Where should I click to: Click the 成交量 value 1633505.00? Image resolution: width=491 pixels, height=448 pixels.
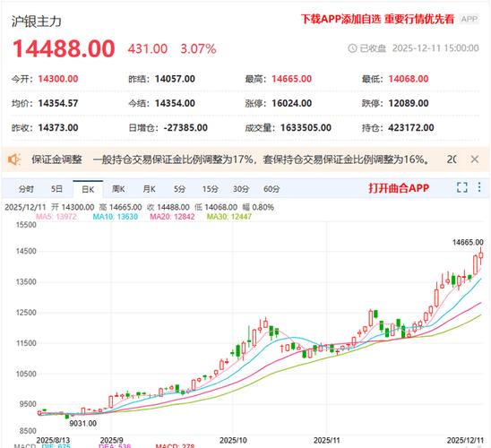pos(306,128)
